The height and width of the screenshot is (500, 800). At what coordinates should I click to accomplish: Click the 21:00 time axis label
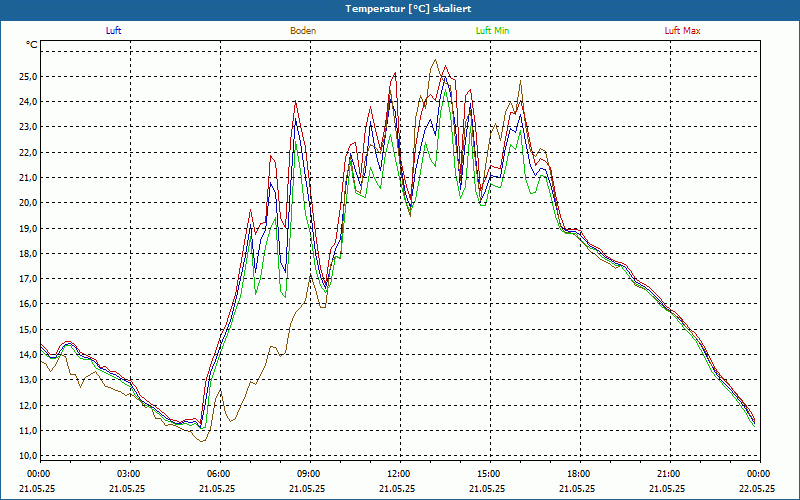pos(670,474)
